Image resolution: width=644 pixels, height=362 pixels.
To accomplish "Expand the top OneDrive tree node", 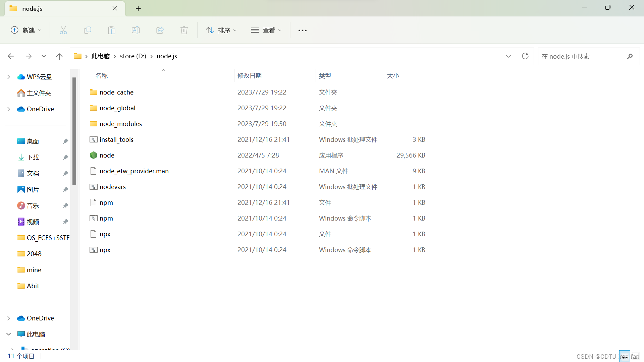I will 9,109.
